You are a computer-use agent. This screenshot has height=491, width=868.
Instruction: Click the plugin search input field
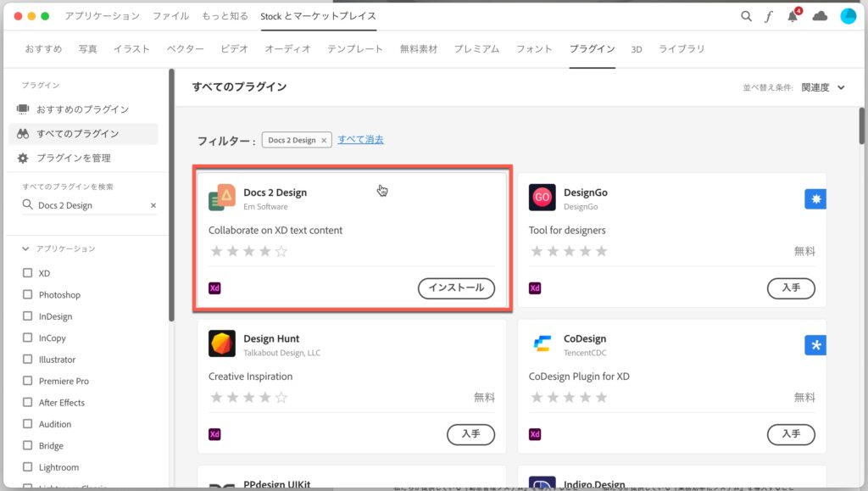coord(92,205)
